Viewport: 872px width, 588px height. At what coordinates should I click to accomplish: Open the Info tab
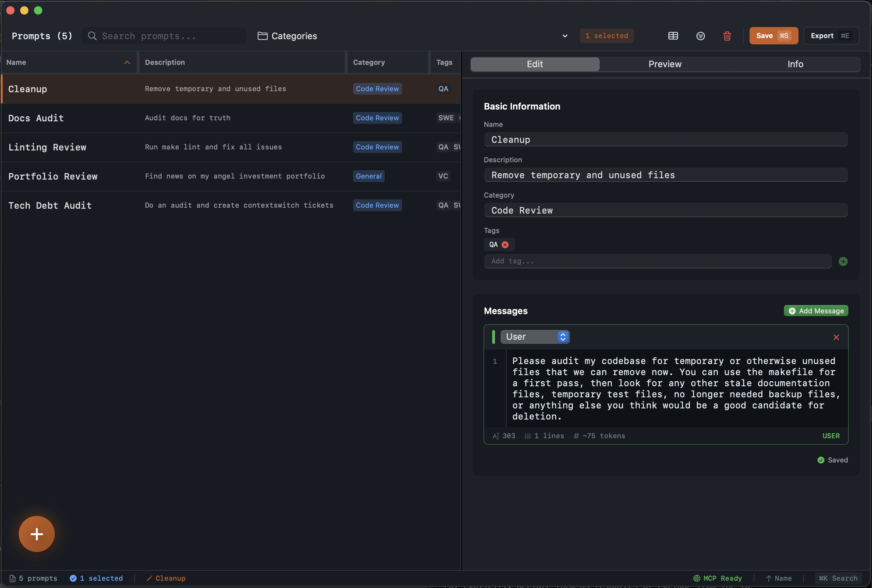pyautogui.click(x=795, y=64)
